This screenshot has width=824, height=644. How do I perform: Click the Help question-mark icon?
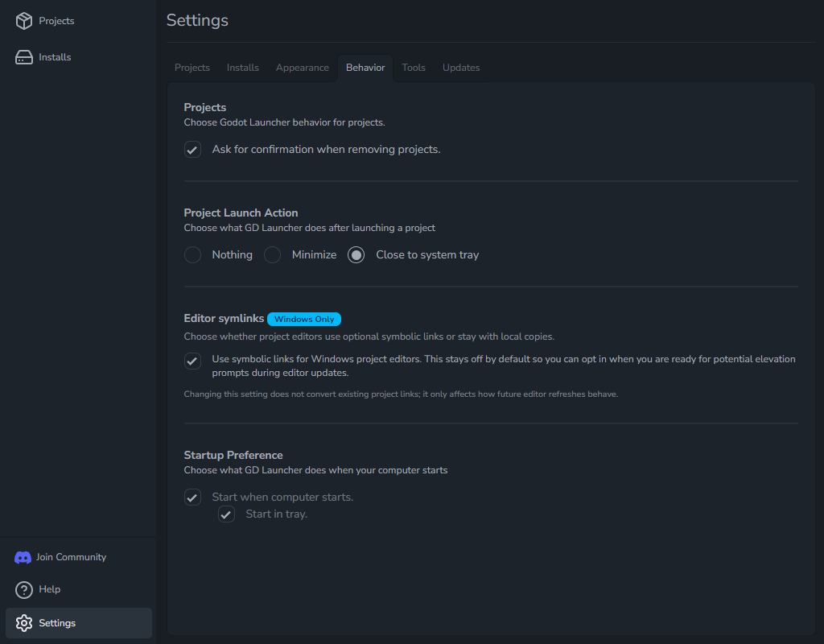tap(23, 590)
